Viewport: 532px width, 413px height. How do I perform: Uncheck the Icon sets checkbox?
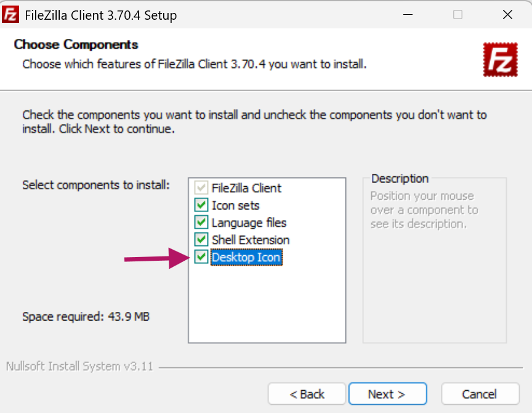201,205
